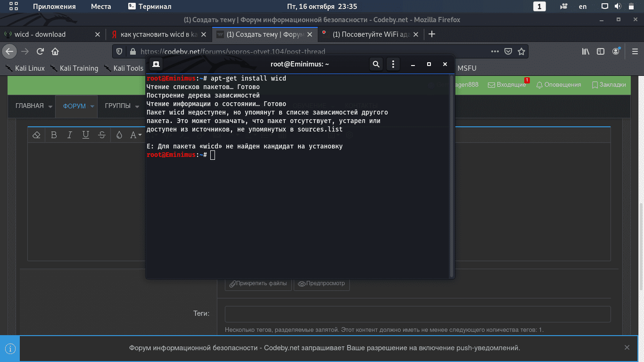Open the Приложения menu in top panel

point(54,7)
